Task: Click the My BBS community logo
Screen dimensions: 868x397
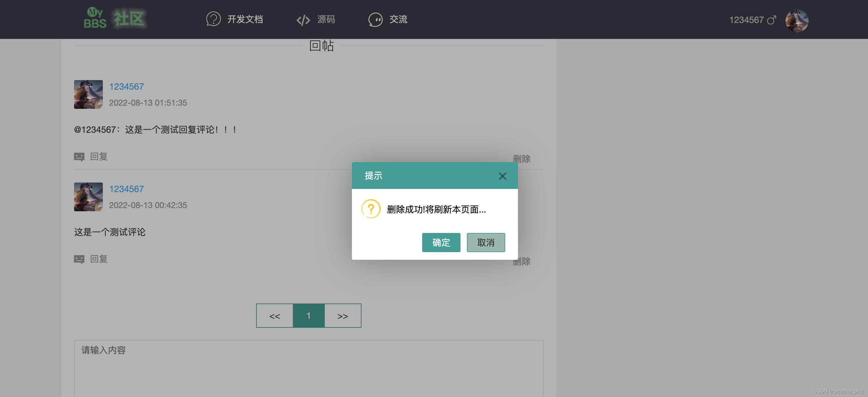Action: point(115,19)
